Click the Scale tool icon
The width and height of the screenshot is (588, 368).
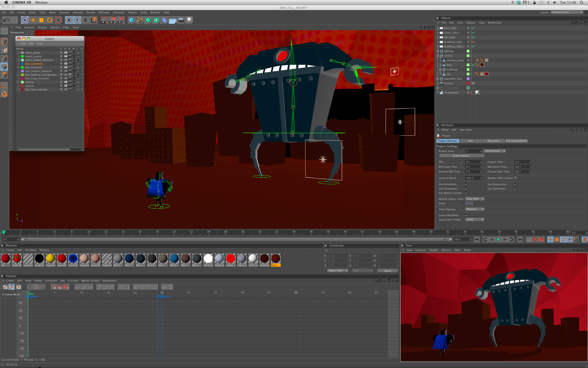click(41, 20)
